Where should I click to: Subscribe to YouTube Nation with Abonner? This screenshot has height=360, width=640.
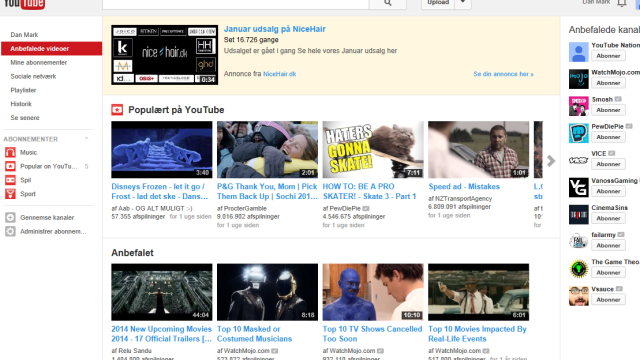pos(608,56)
